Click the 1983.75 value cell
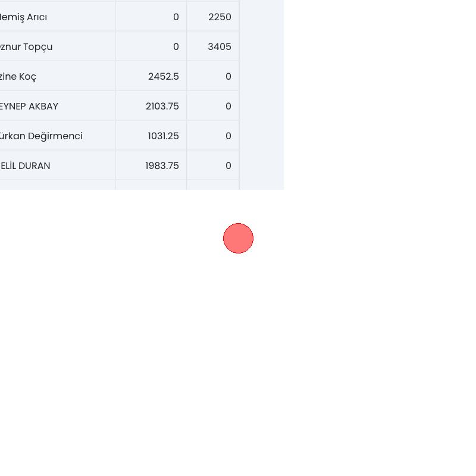The width and height of the screenshot is (476, 476). coord(162,166)
